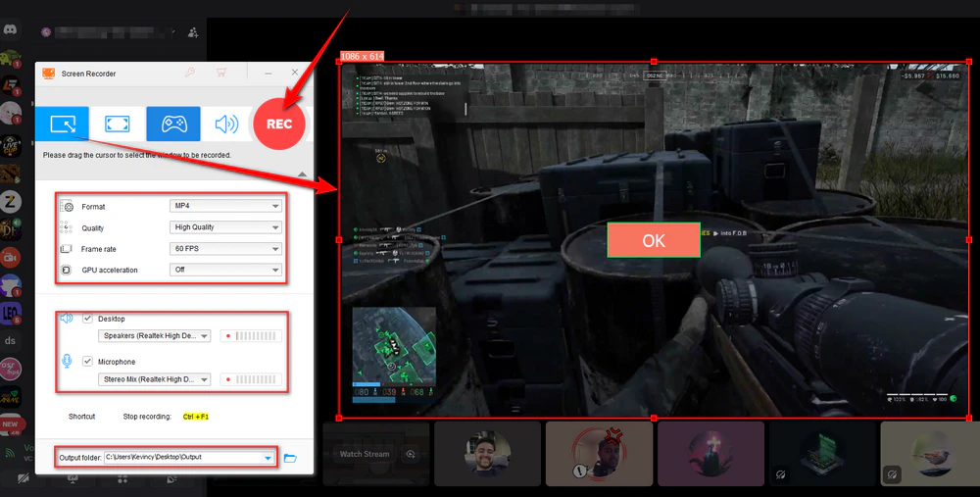This screenshot has width=980, height=497.
Task: Open the Stereo Mix (Realtek High D...) device dropdown
Action: [x=155, y=378]
